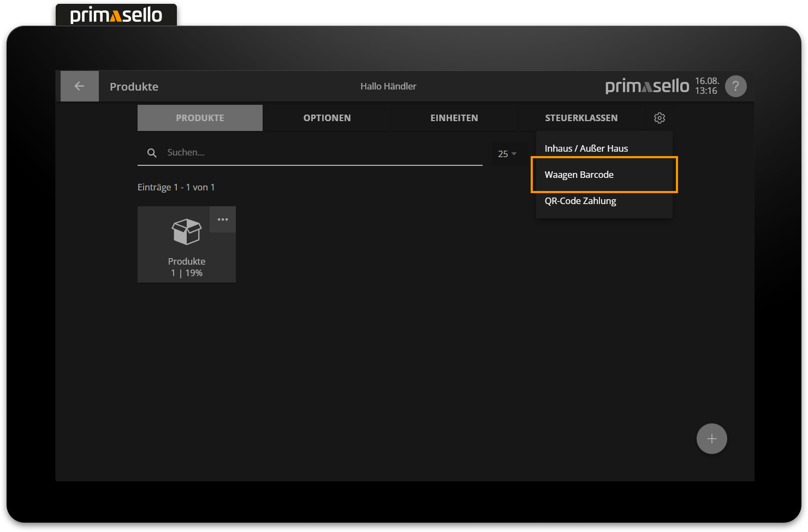The image size is (808, 532).
Task: Click the open box icon on the Produkte card
Action: click(186, 232)
